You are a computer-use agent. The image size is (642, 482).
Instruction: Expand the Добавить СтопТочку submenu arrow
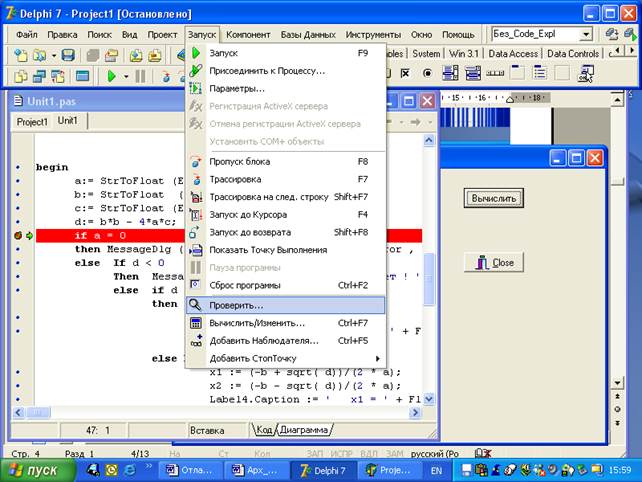(x=378, y=358)
